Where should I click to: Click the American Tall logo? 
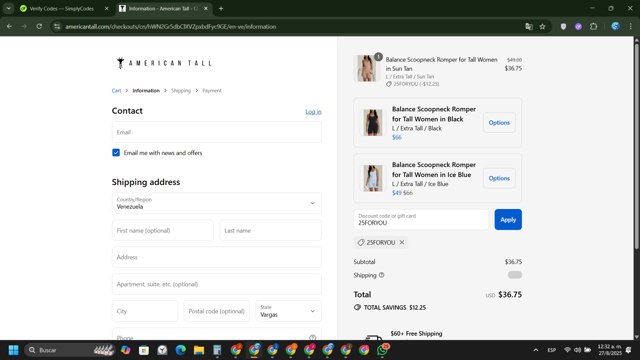[164, 63]
